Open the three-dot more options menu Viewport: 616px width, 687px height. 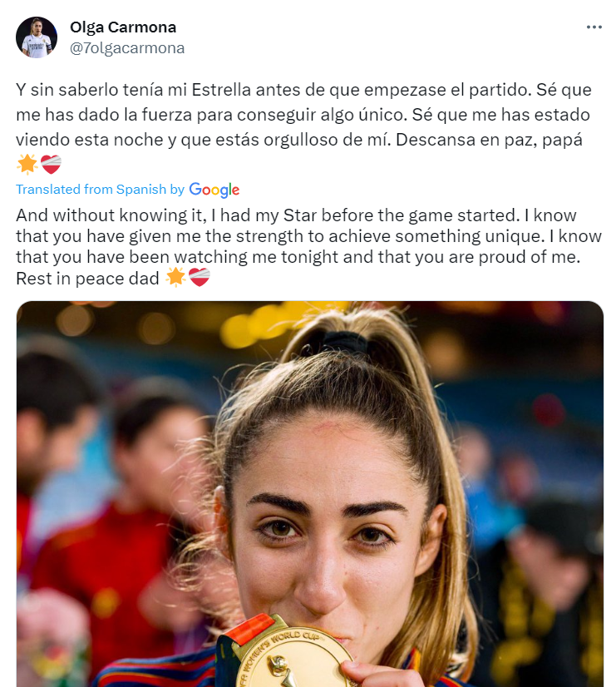[594, 27]
